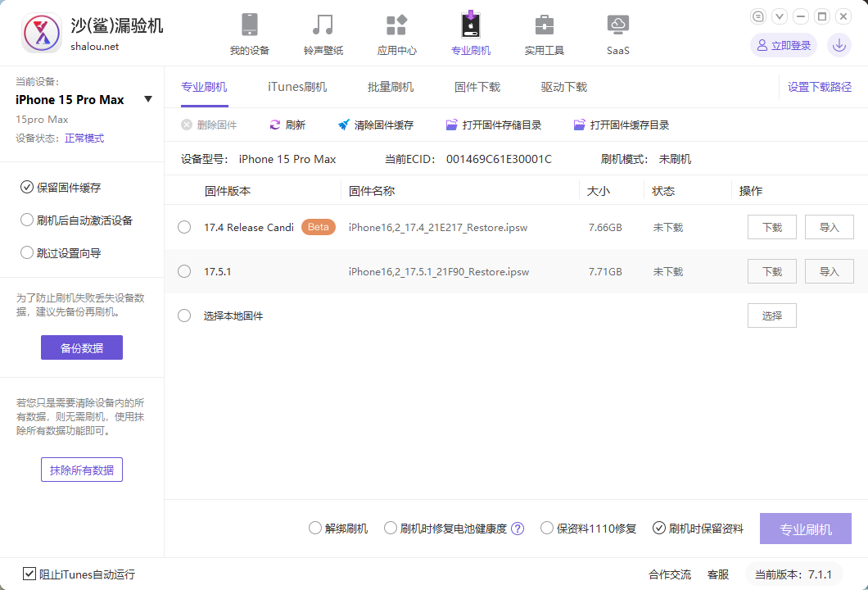Click the download manager arrow icon
Viewport: 868px width, 590px height.
pyautogui.click(x=839, y=45)
